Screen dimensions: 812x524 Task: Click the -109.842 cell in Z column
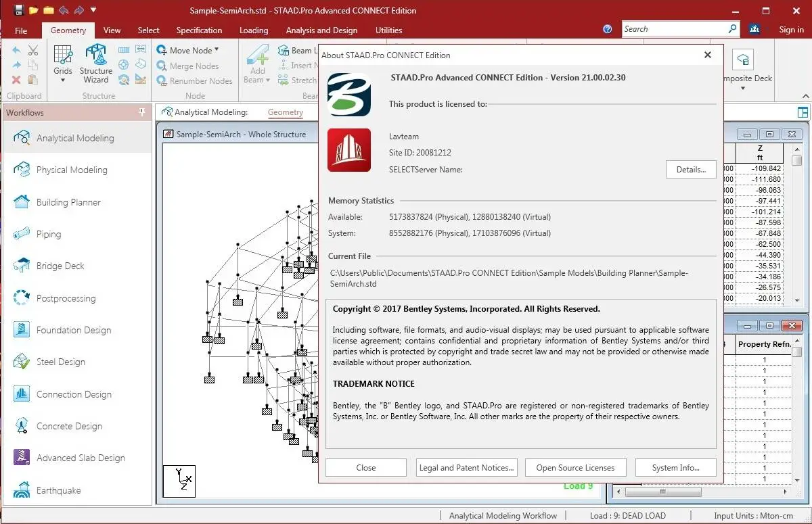point(760,169)
